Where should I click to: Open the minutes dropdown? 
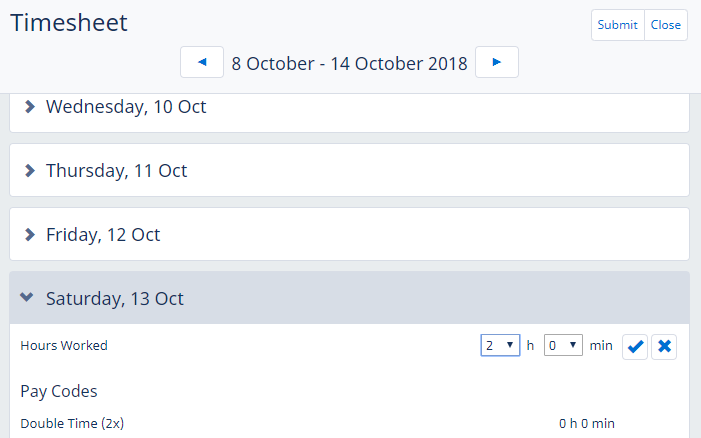tap(563, 345)
